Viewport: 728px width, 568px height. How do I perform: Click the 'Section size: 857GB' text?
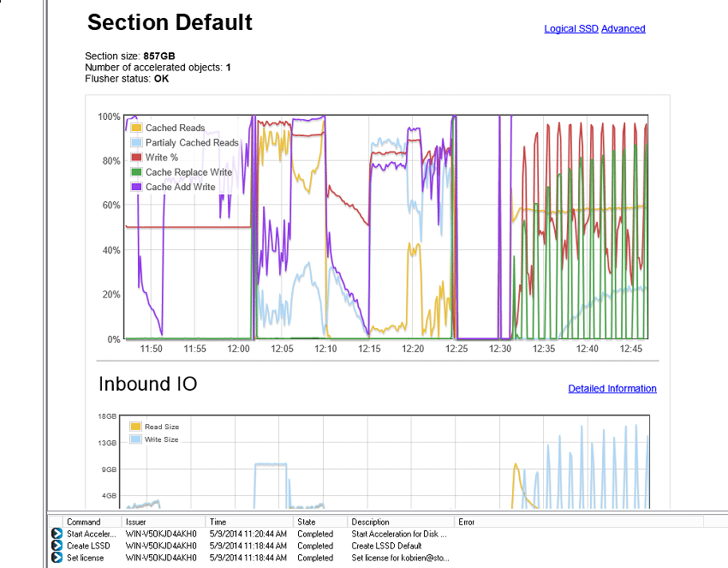tap(130, 57)
